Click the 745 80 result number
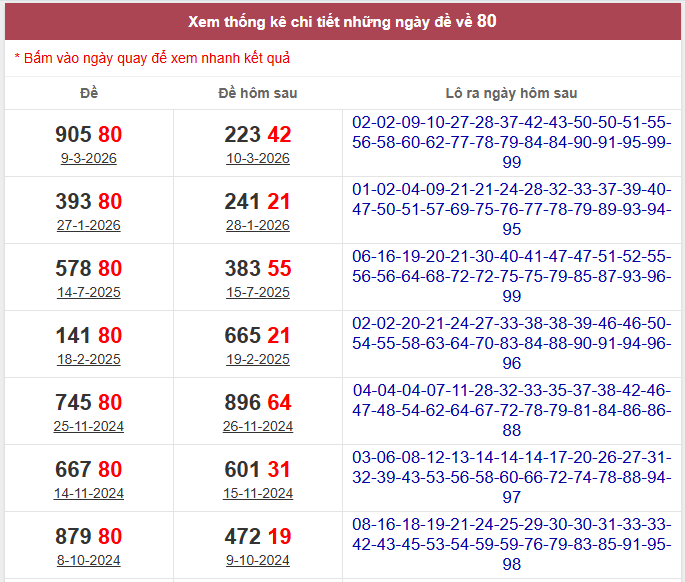Image resolution: width=685 pixels, height=582 pixels. [x=89, y=403]
